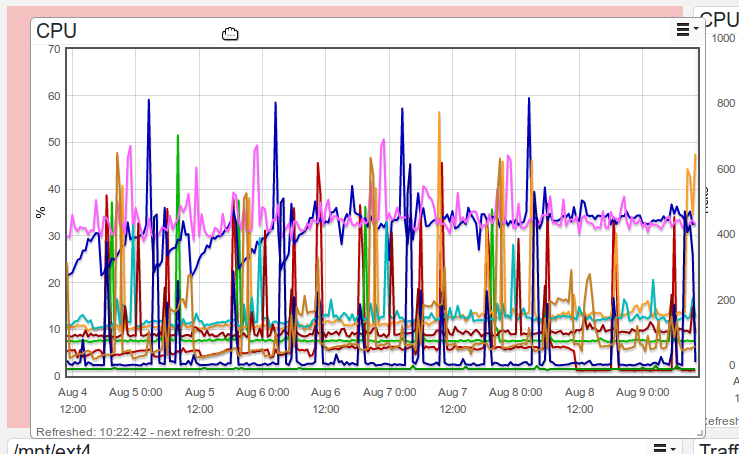Click the Aug 4 12:00 axis label
The image size is (739, 454).
click(73, 401)
